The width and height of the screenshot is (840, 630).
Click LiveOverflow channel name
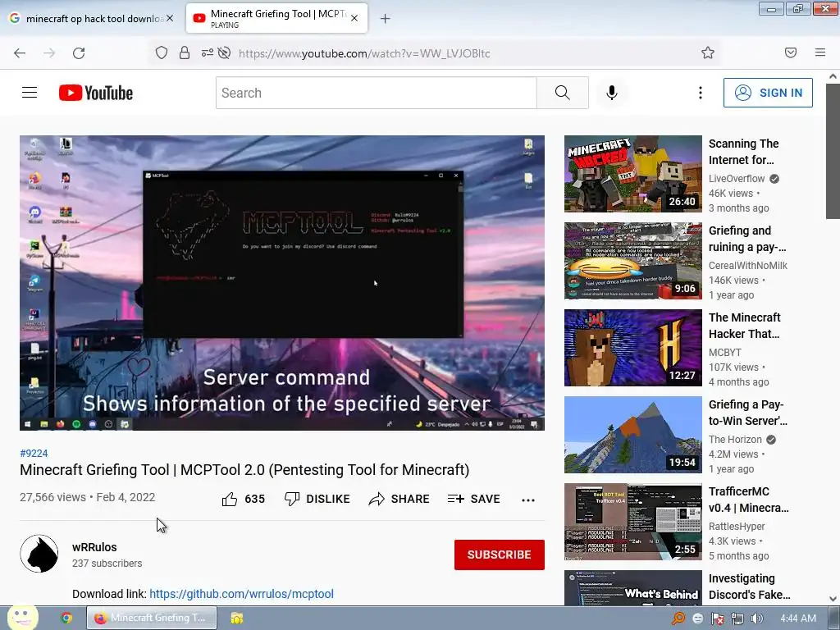click(x=737, y=178)
